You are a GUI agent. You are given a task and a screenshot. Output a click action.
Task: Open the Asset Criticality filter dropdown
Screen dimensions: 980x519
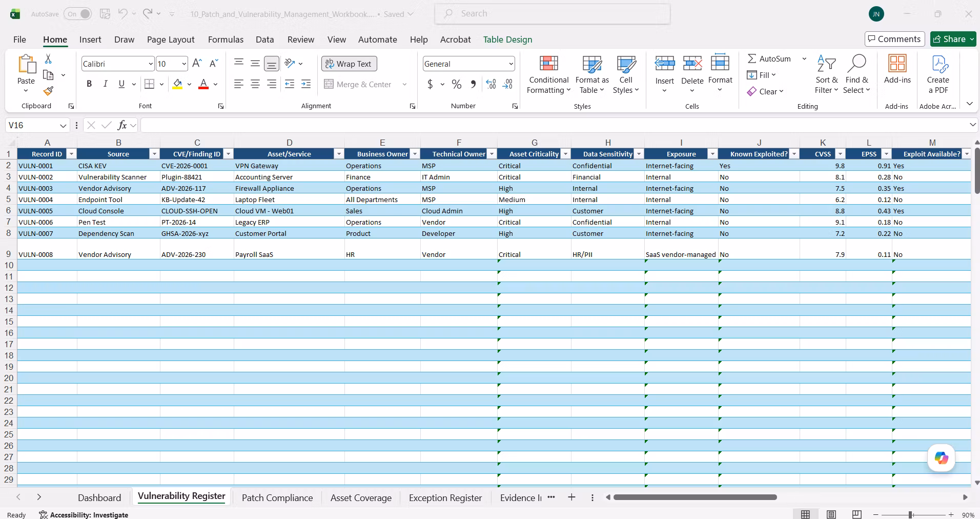click(x=565, y=154)
